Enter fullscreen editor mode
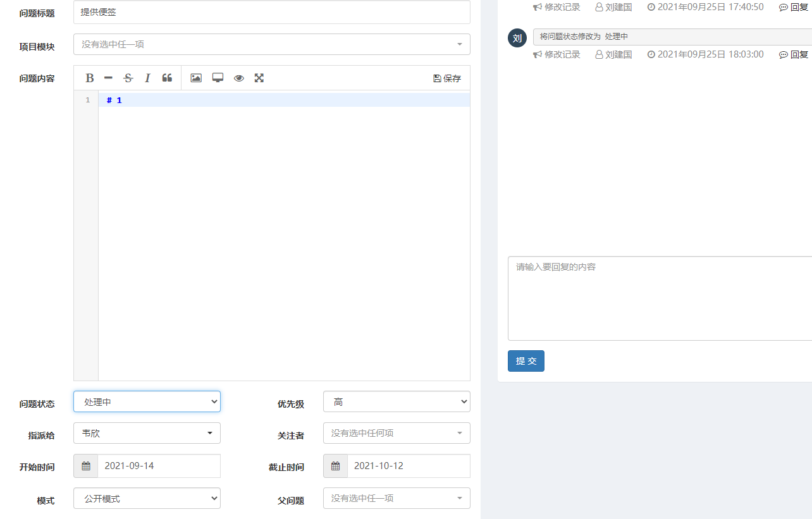Screen dimensions: 812x519 [259, 78]
